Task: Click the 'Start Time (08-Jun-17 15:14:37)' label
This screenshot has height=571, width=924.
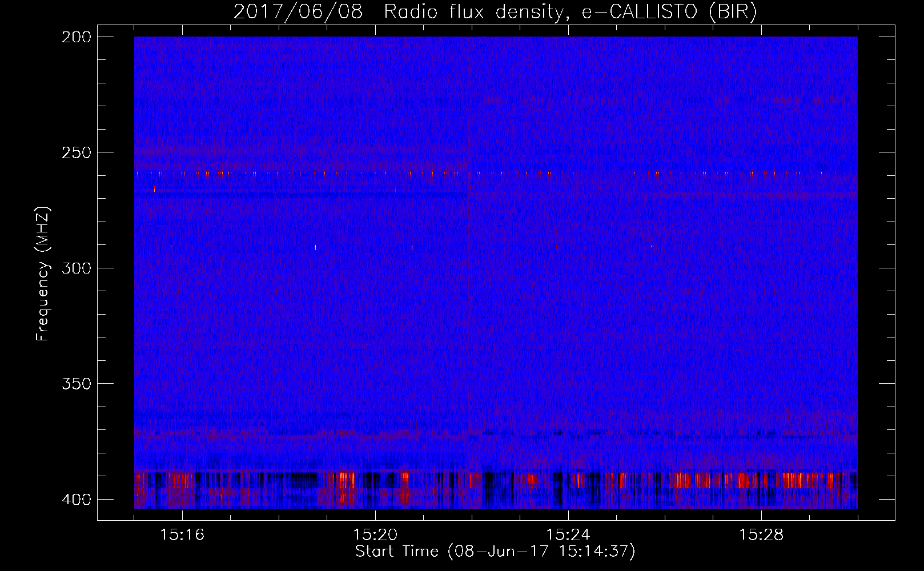Action: tap(495, 552)
